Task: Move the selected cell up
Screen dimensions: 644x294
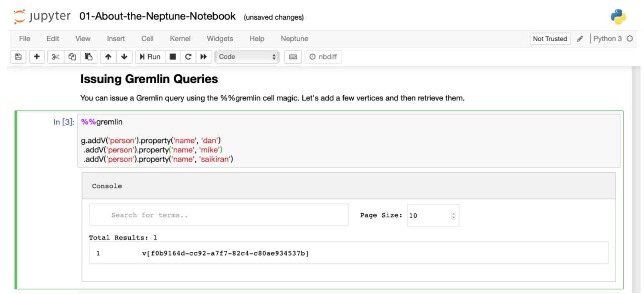Action: tap(108, 57)
